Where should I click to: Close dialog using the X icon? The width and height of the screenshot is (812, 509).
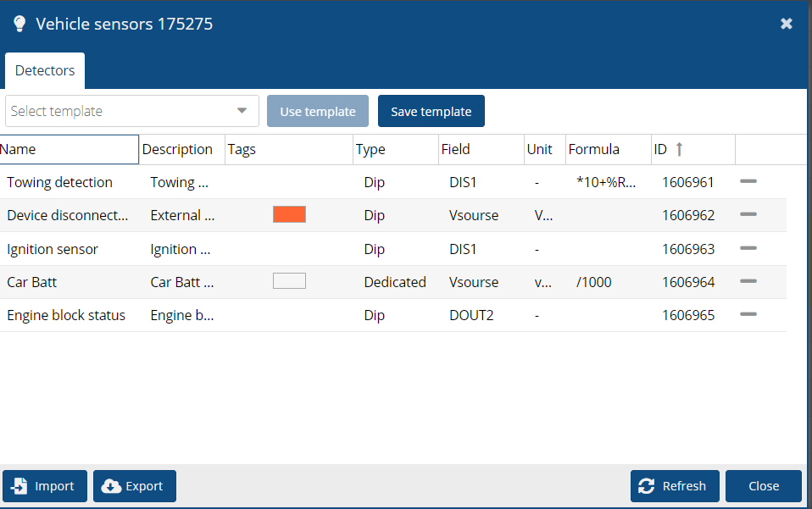pyautogui.click(x=787, y=24)
